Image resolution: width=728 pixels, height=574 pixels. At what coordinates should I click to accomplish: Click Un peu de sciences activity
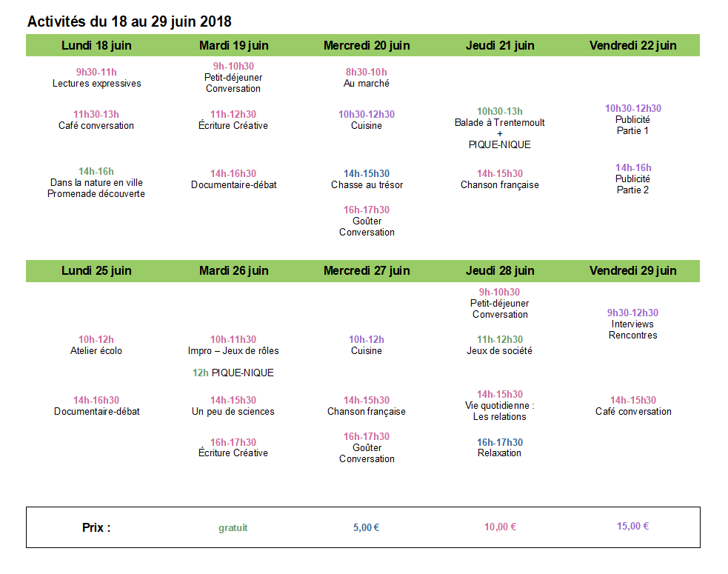click(233, 412)
